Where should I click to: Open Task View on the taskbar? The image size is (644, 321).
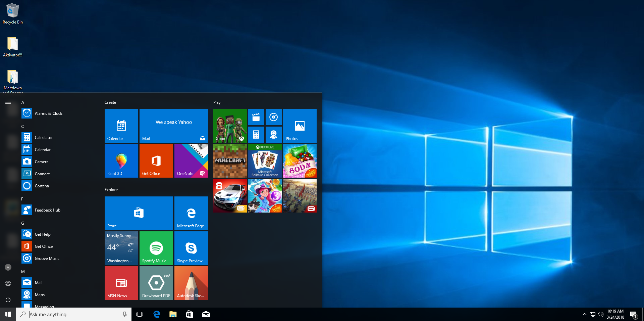point(140,314)
